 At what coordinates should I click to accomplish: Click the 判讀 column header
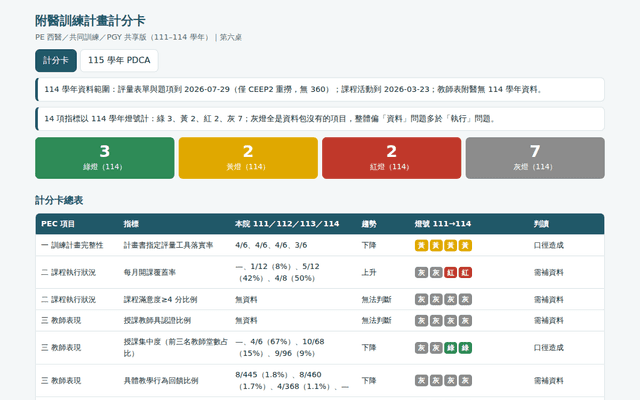[x=541, y=224]
